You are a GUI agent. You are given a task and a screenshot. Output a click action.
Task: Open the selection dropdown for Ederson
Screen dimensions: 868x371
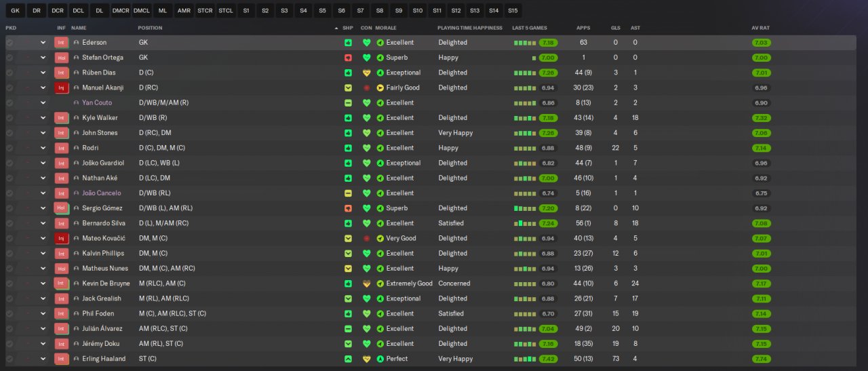tap(43, 43)
